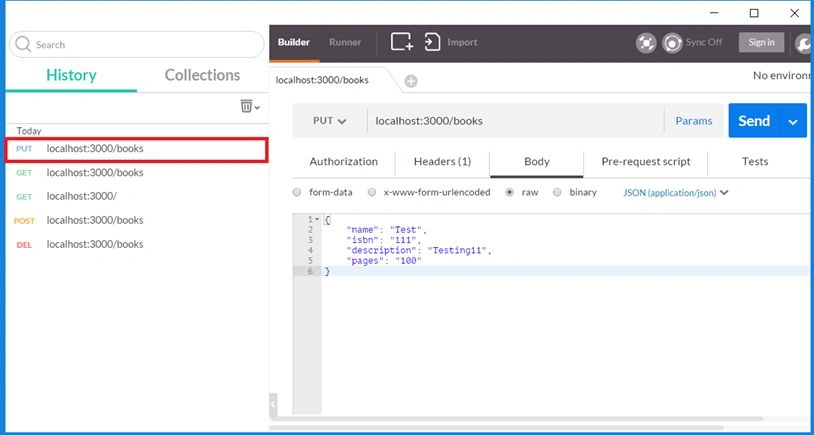The height and width of the screenshot is (435, 814).
Task: Open the wrench settings icon
Action: (x=804, y=43)
